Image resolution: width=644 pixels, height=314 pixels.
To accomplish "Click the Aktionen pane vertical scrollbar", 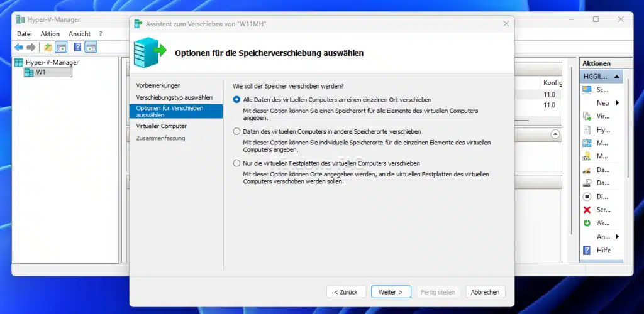I will (x=628, y=129).
